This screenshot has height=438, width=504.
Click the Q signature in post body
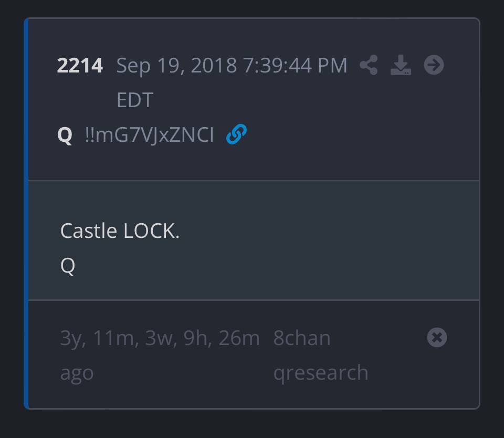click(68, 266)
